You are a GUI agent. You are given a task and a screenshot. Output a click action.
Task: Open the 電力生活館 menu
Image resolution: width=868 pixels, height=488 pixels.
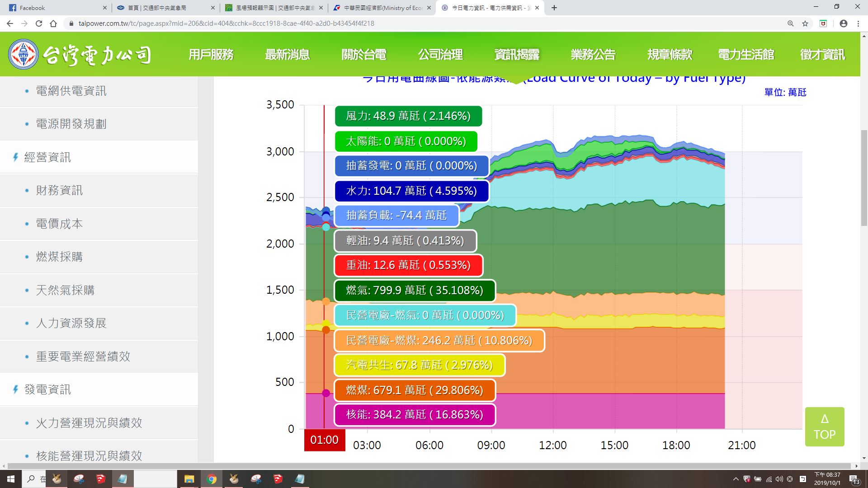coord(746,55)
